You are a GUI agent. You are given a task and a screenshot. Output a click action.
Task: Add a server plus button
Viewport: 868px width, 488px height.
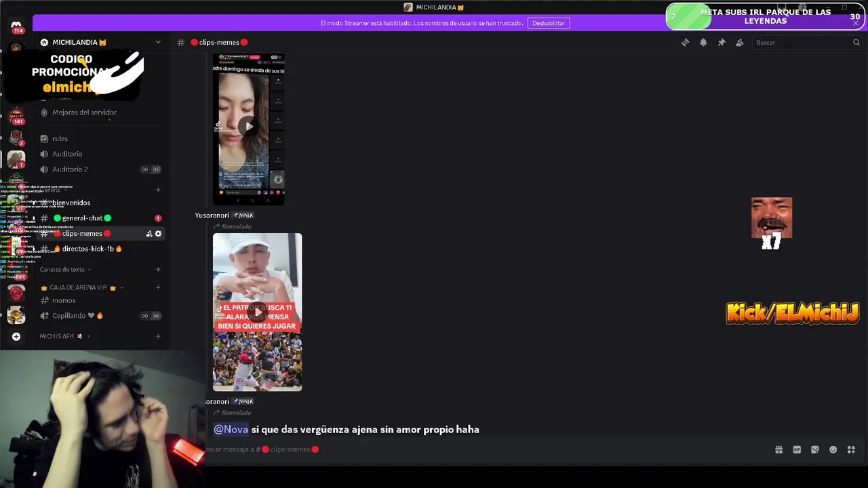coord(16,336)
